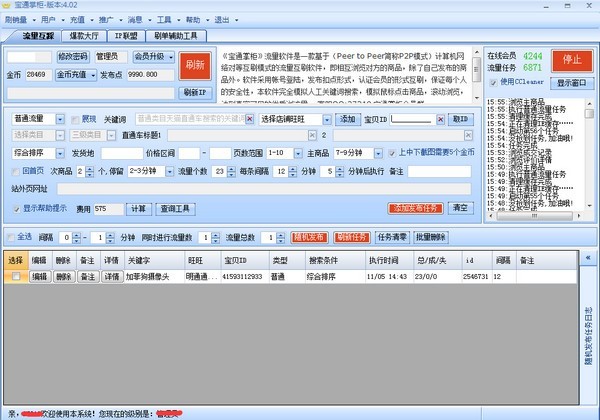Clear the first 直通车标题 field with X icon

(312, 135)
